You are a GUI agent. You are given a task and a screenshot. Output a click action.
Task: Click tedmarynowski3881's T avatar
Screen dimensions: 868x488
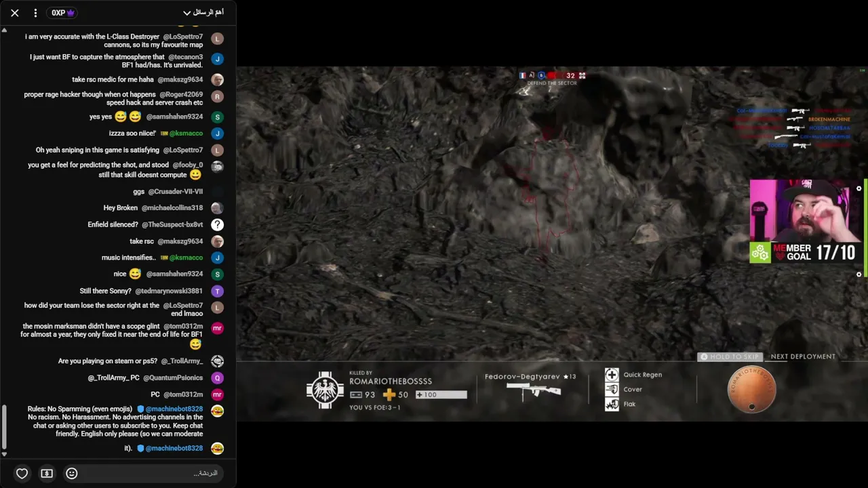(217, 291)
